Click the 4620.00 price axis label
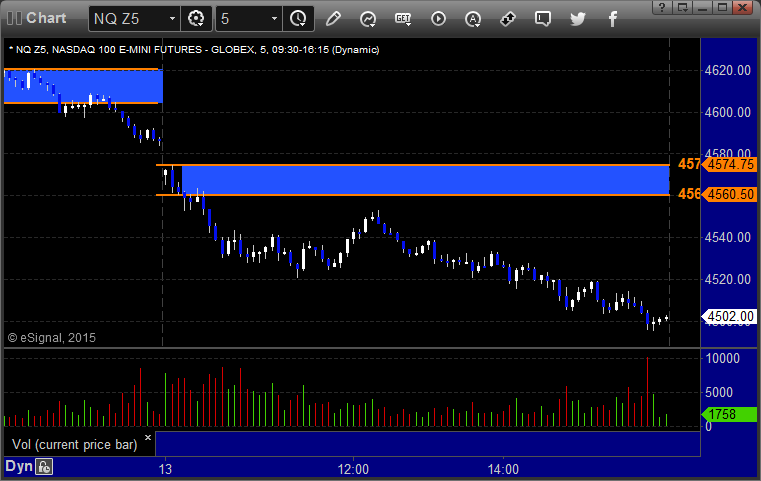 pyautogui.click(x=728, y=70)
